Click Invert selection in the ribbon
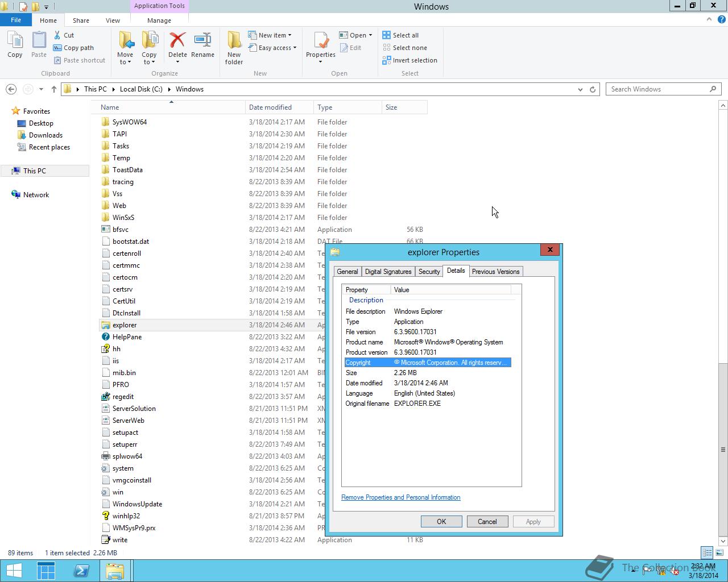The image size is (728, 582). point(409,60)
